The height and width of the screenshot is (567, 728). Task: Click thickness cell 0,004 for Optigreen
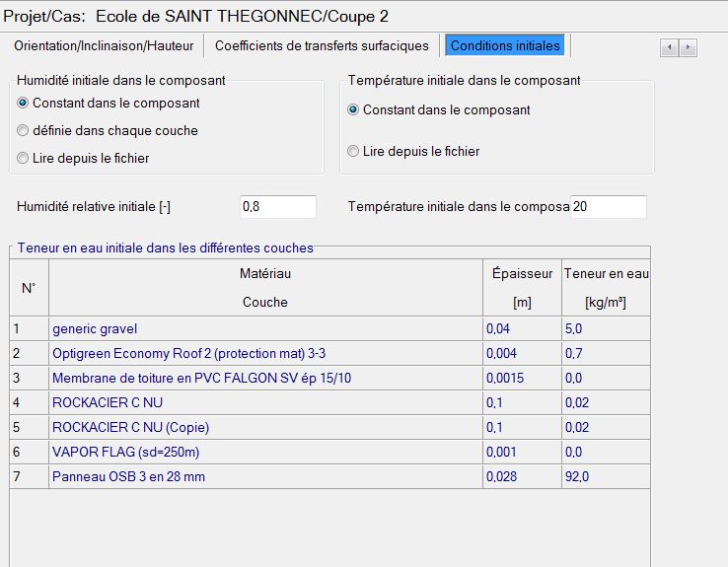coord(522,354)
